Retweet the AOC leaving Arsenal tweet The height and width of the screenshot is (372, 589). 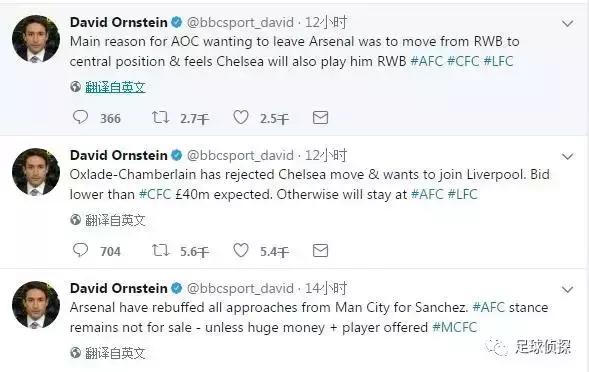click(160, 118)
